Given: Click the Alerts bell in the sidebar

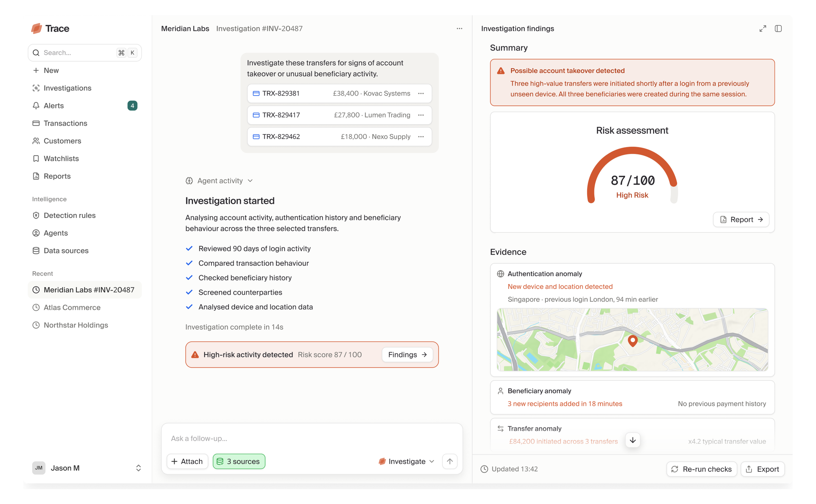Looking at the screenshot, I should coord(36,105).
